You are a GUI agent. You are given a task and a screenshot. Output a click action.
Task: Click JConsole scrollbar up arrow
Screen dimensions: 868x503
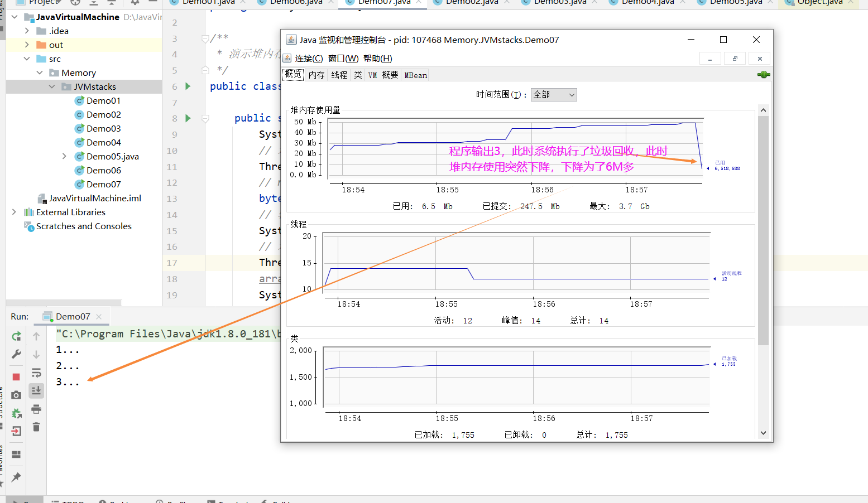click(763, 110)
